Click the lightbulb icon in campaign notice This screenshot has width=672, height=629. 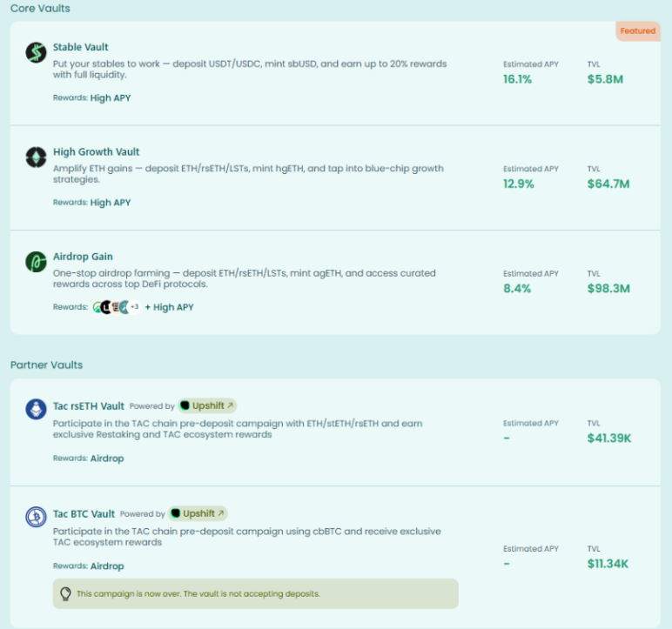tap(64, 593)
